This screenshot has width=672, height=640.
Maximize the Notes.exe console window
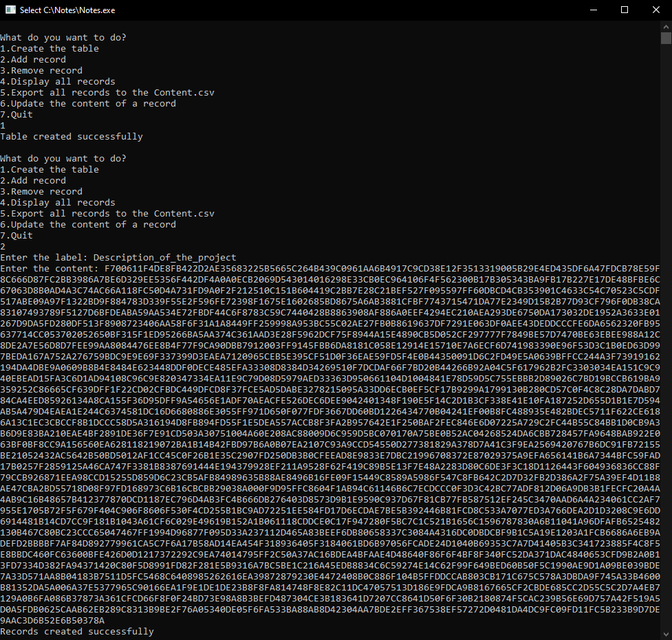coord(625,10)
